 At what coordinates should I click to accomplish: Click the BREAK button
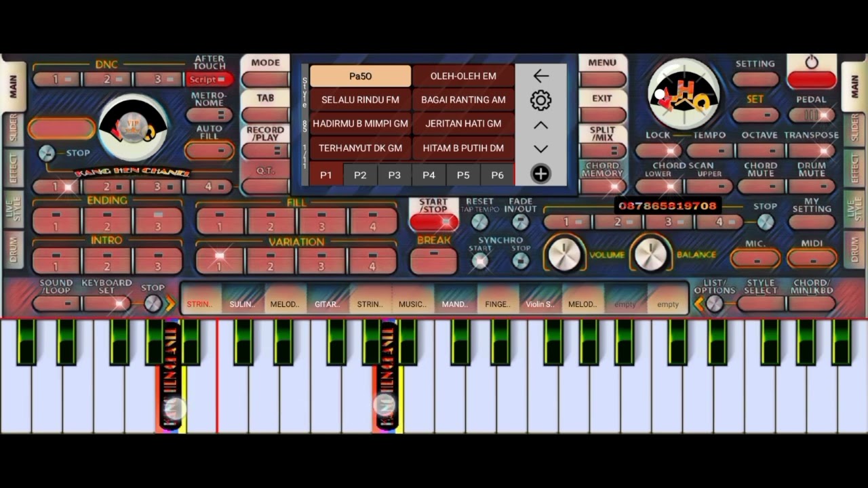tap(434, 261)
